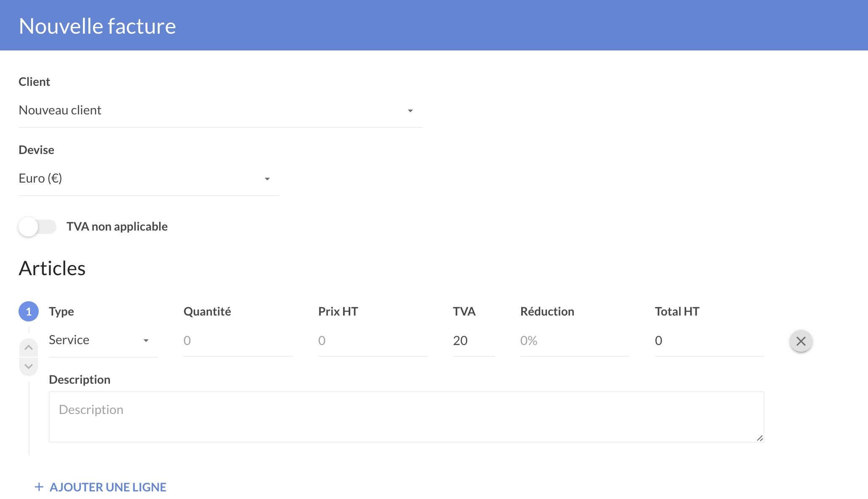Click the plus icon beside Ajouter une ligne

tap(39, 487)
